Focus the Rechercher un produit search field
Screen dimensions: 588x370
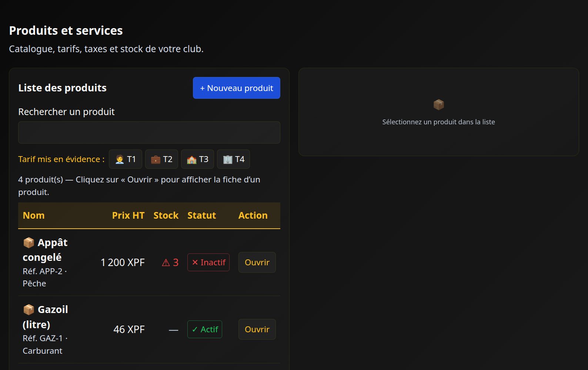(149, 132)
